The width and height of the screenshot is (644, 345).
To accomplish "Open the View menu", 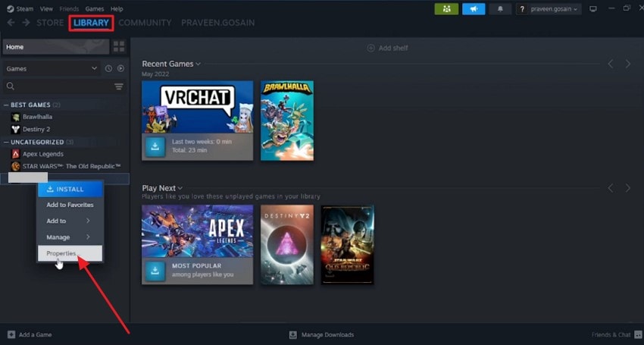I will [x=46, y=8].
